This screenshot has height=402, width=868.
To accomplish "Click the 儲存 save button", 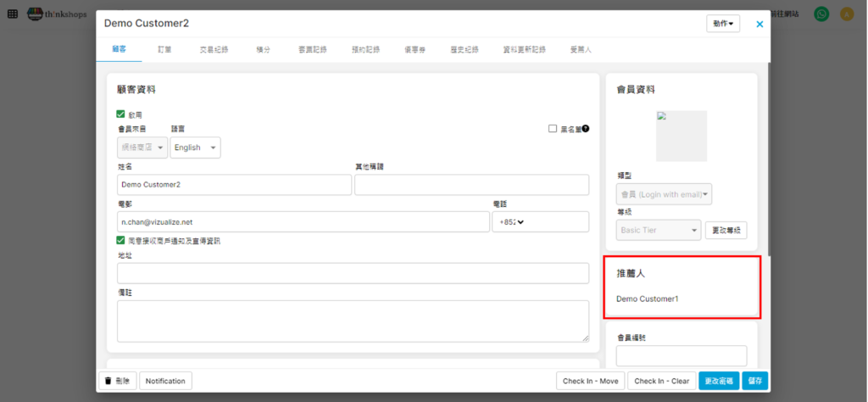I will [754, 381].
